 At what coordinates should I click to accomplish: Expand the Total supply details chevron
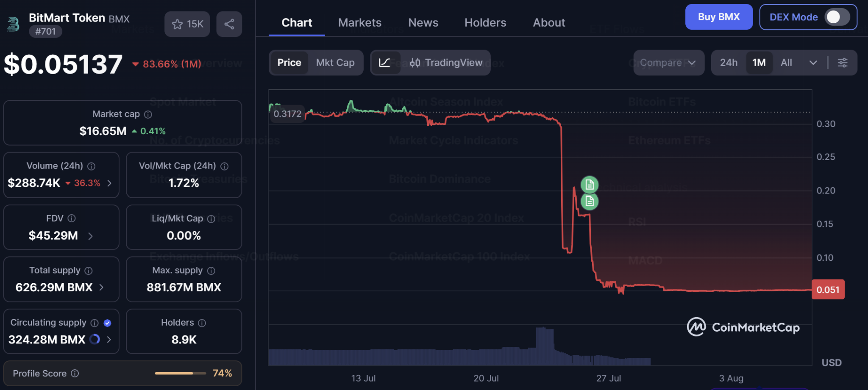click(101, 288)
